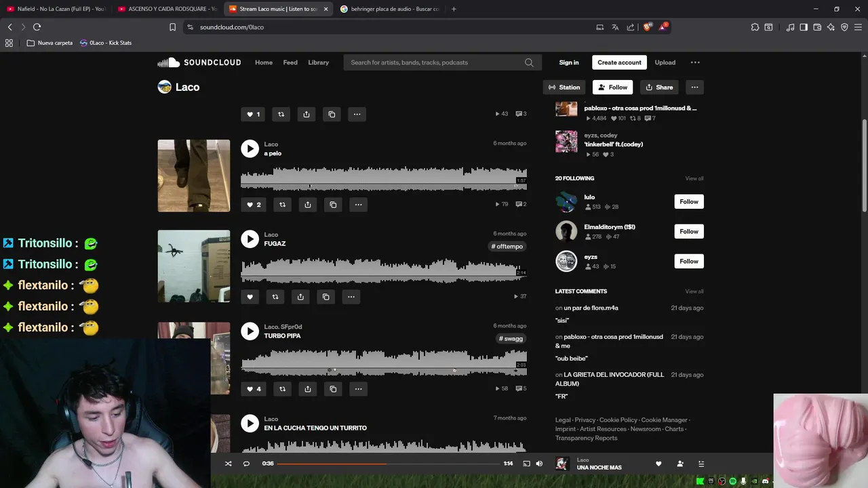
Task: View all of the 20 following
Action: 694,178
